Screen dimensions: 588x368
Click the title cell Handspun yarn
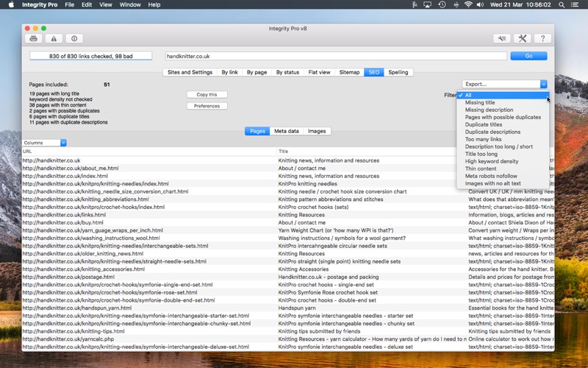[x=297, y=308]
